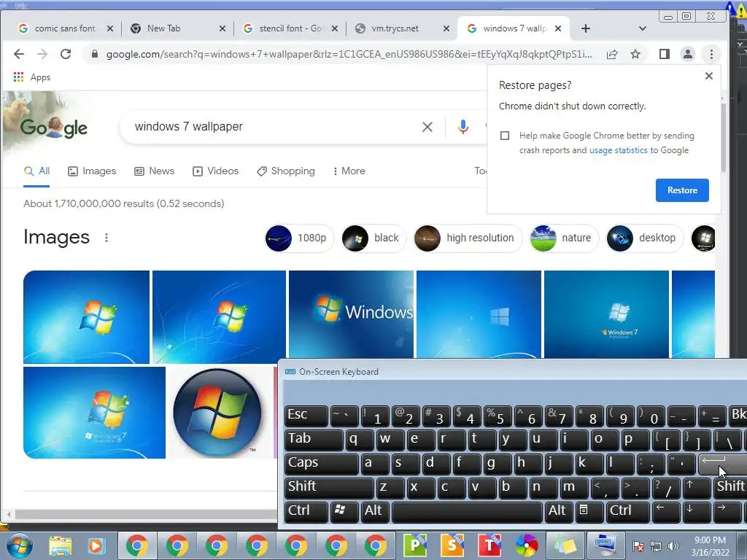Filter images by desktop chip
747x560 pixels.
[645, 238]
